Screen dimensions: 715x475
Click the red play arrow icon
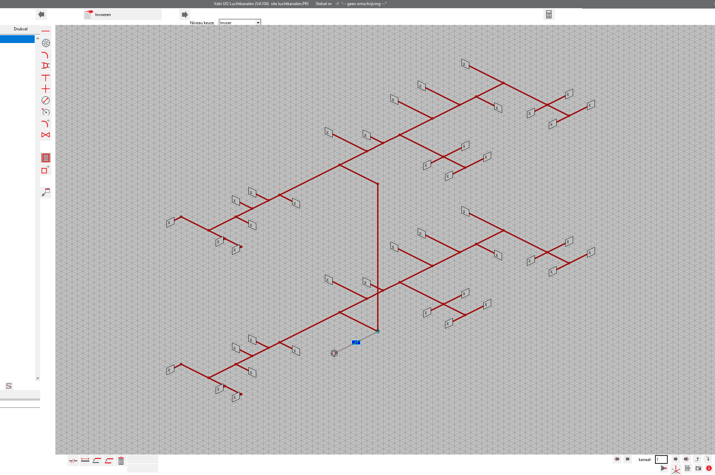663,468
